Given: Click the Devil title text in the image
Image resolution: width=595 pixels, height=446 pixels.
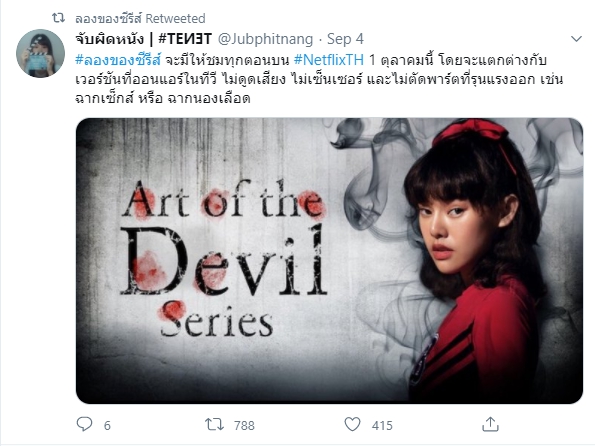Looking at the screenshot, I should tap(224, 262).
